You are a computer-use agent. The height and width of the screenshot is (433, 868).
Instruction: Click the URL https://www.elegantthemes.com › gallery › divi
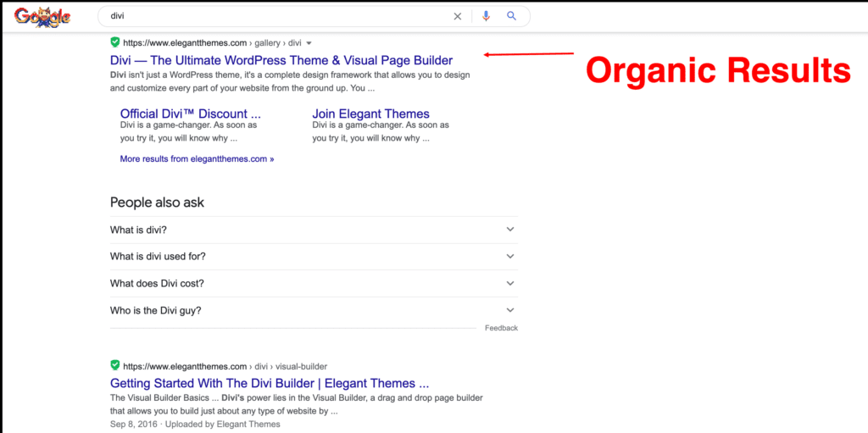(212, 42)
